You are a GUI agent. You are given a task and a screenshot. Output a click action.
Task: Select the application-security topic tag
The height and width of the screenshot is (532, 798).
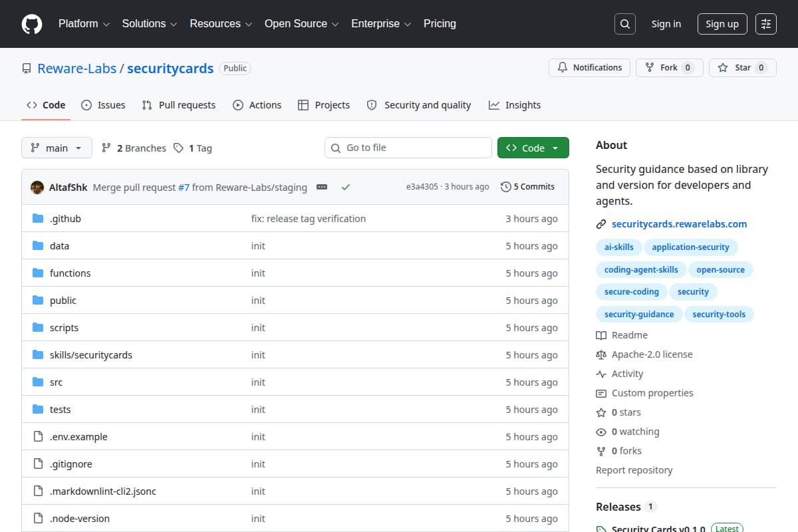(x=691, y=247)
